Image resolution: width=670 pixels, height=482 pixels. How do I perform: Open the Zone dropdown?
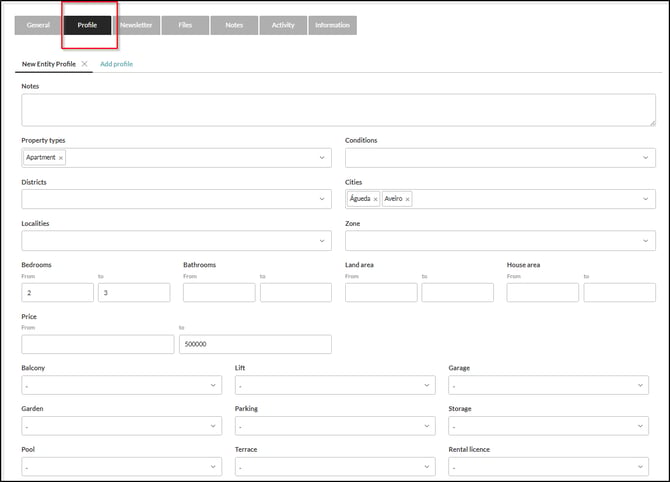coord(500,241)
